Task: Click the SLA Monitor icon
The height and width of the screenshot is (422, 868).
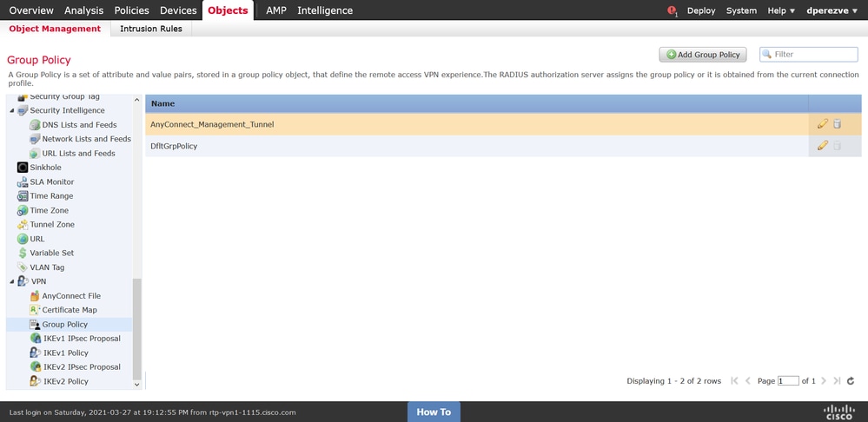Action: click(22, 182)
